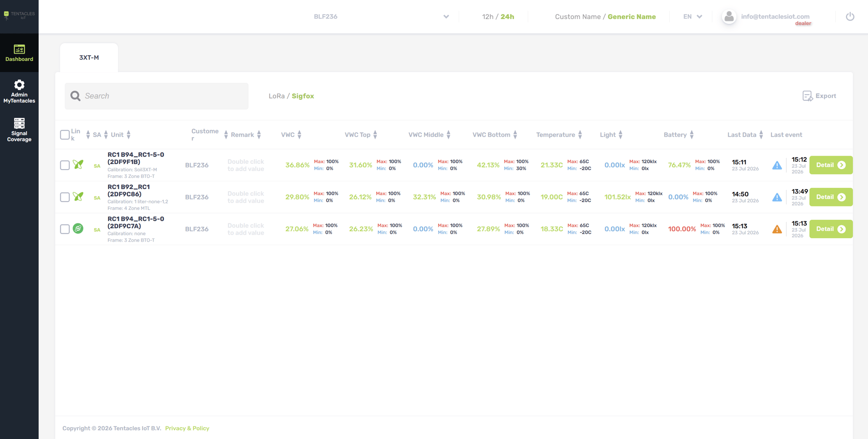
Task: Click battery value 76.47%
Action: [x=679, y=165]
